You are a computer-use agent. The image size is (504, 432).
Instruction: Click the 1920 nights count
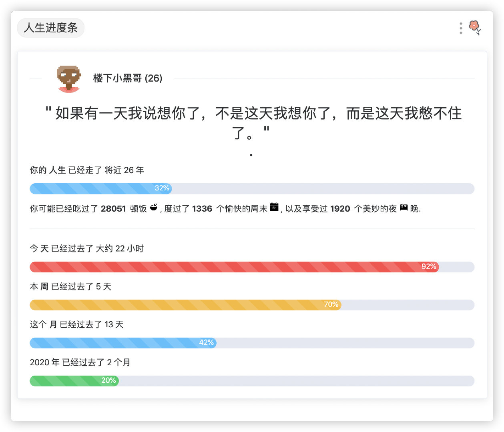pos(340,208)
